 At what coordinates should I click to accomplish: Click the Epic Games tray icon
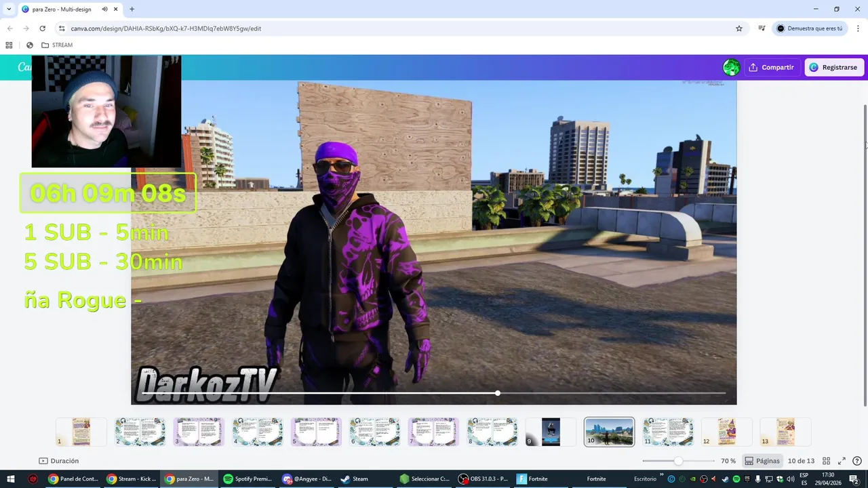tap(747, 479)
